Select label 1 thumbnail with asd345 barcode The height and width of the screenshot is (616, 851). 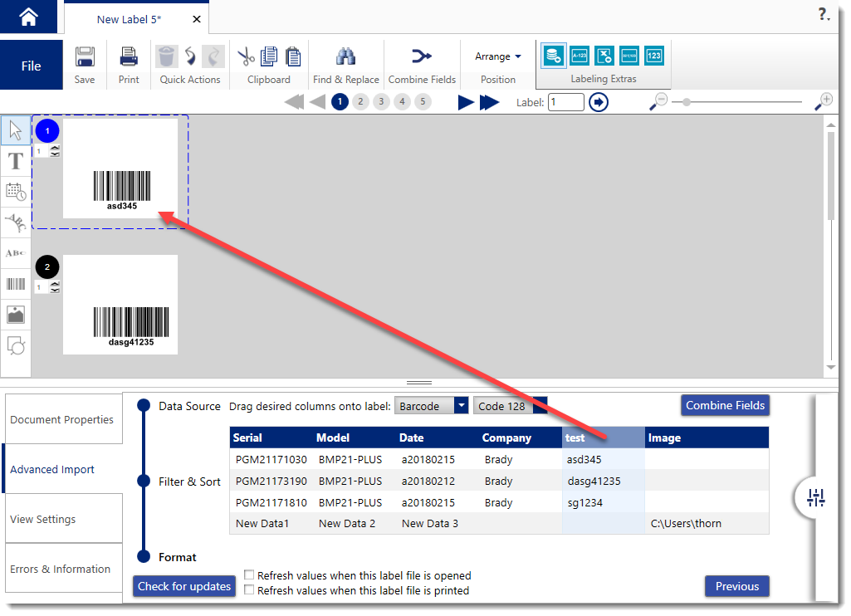(120, 169)
